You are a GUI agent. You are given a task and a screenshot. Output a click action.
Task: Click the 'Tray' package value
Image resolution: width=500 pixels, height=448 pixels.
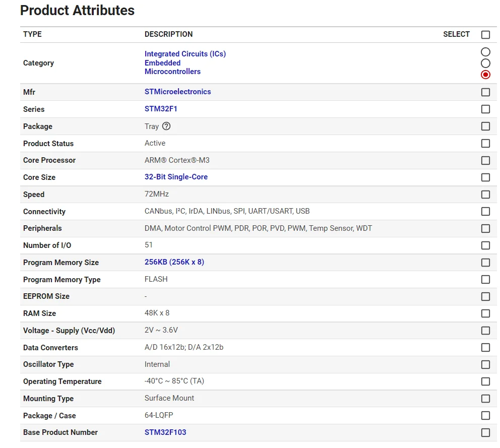[x=152, y=126]
